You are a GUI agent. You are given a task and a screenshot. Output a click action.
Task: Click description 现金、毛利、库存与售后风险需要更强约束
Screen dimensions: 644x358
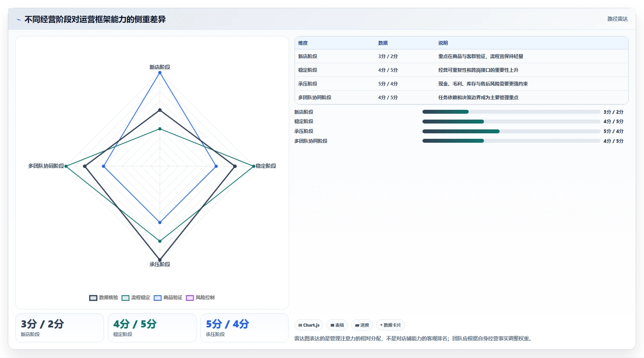(483, 84)
